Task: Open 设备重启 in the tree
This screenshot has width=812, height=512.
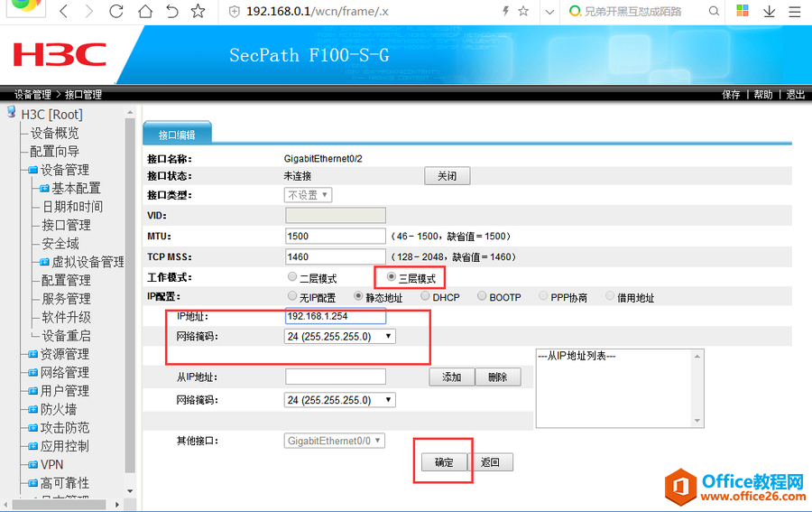Action: 66,336
